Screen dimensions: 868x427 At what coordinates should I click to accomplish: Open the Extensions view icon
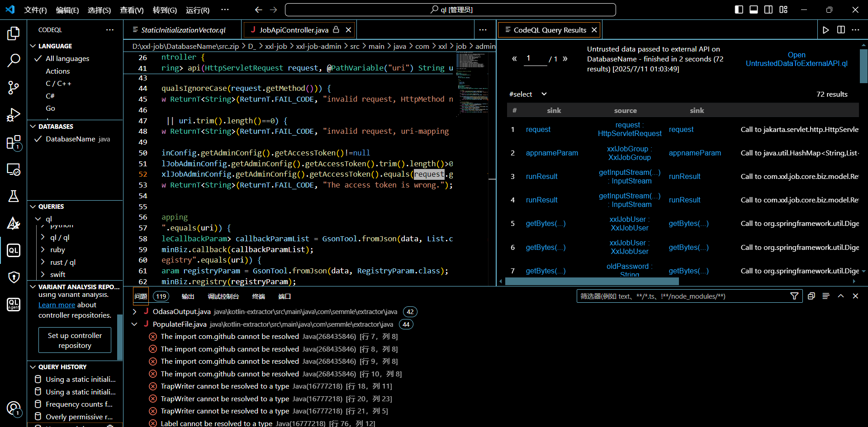(x=14, y=142)
